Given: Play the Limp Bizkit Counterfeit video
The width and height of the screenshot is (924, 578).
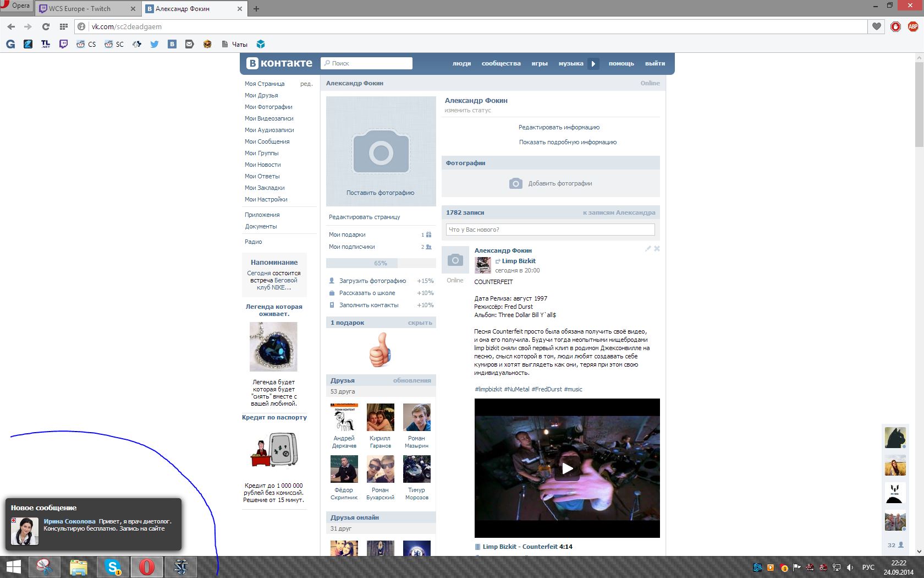Looking at the screenshot, I should click(x=567, y=468).
